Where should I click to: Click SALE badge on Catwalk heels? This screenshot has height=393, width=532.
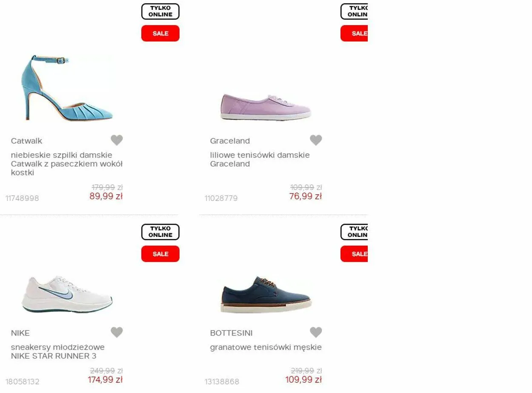[x=160, y=33]
